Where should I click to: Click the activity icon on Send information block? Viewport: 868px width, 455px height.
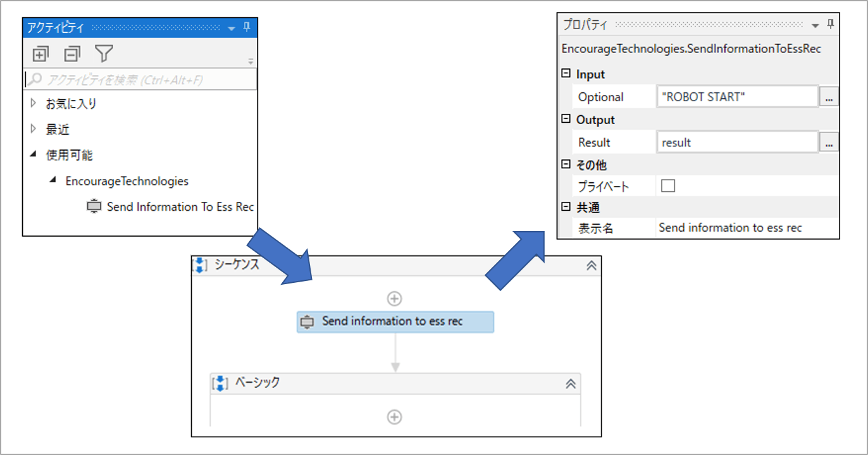pos(307,321)
